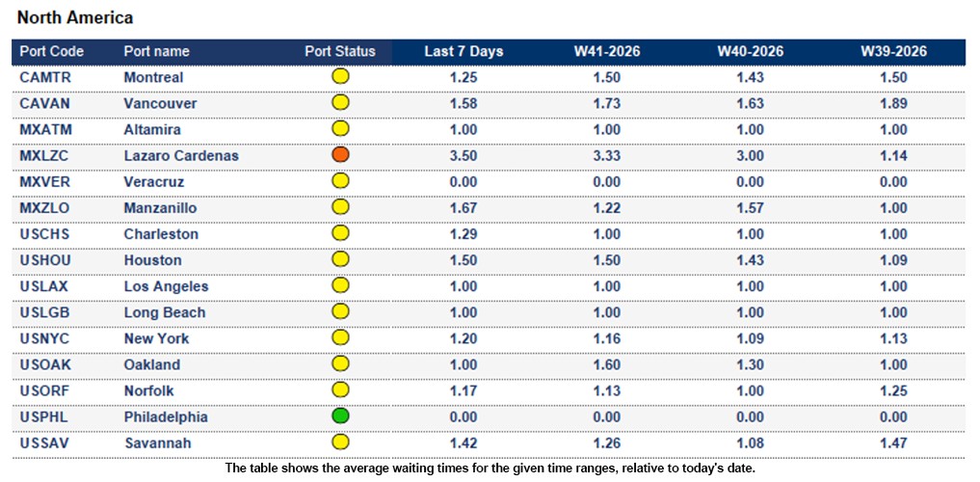Screen dimensions: 980x482
Task: Click the Altamira port name
Action: [152, 130]
